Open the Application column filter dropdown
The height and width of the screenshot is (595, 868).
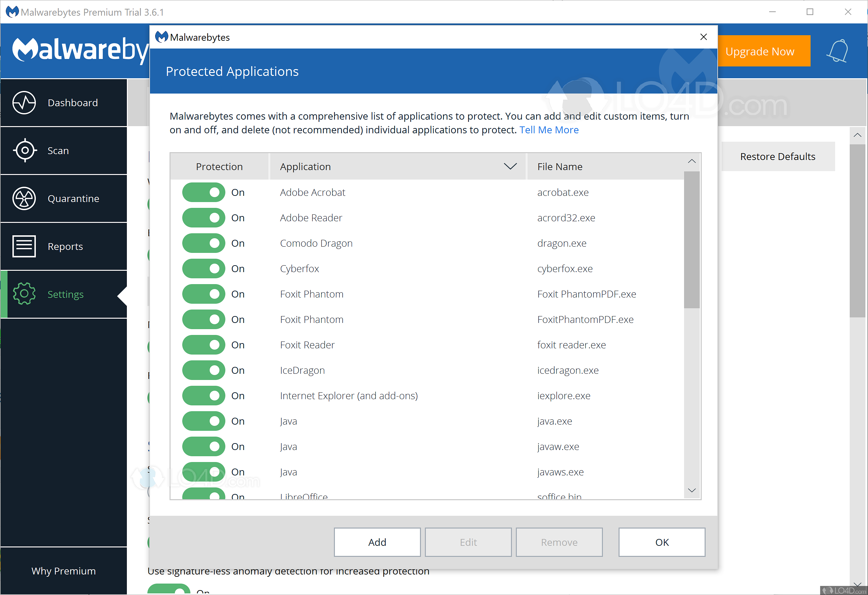[510, 166]
